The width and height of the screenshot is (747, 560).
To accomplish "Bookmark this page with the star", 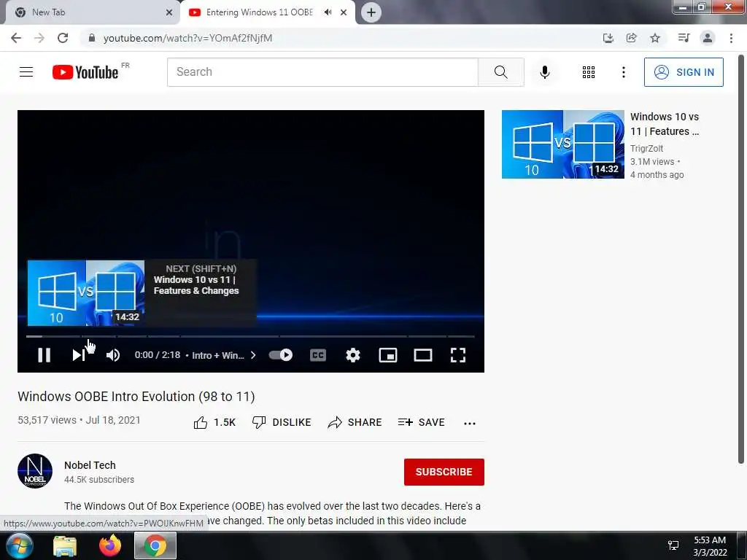I will [x=655, y=38].
